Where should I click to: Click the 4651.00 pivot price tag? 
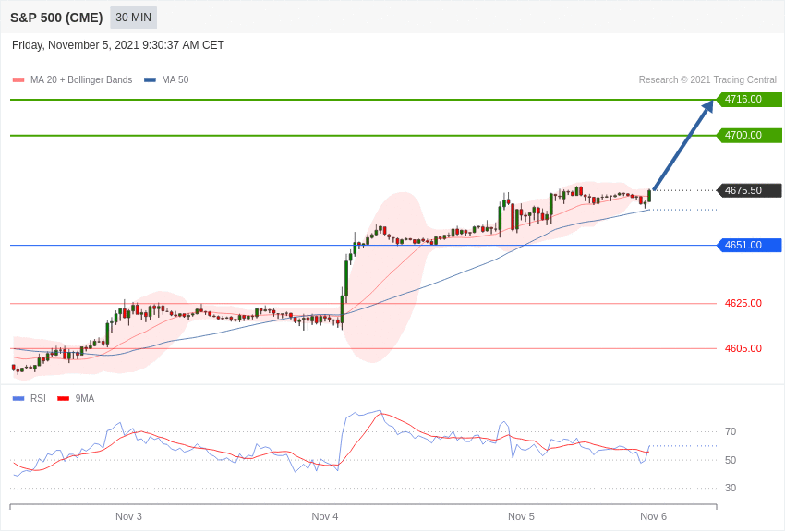point(750,245)
